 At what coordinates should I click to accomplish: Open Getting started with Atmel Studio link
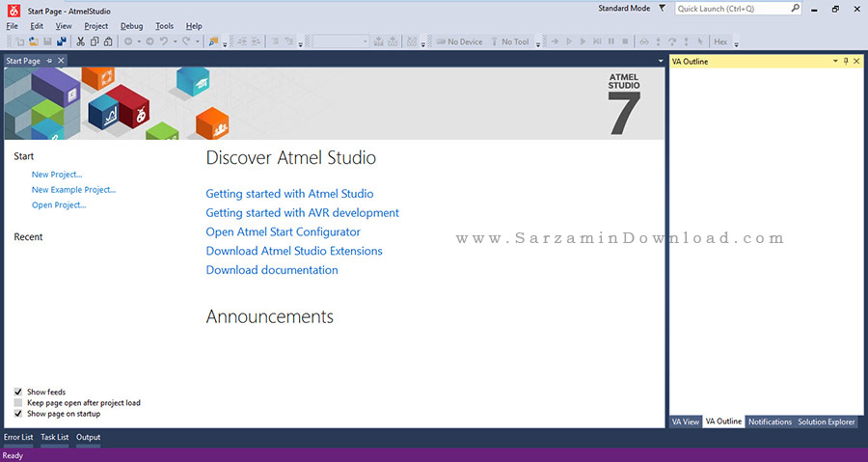coord(289,194)
